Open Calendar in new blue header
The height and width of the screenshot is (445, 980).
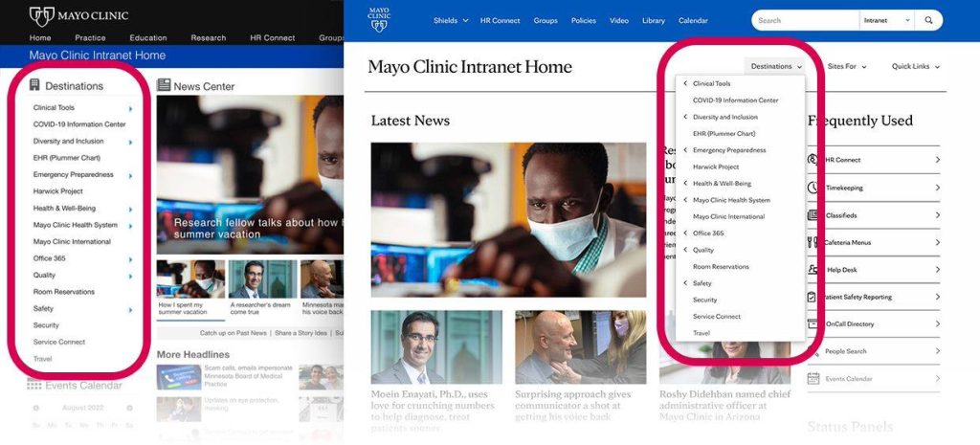tap(693, 21)
